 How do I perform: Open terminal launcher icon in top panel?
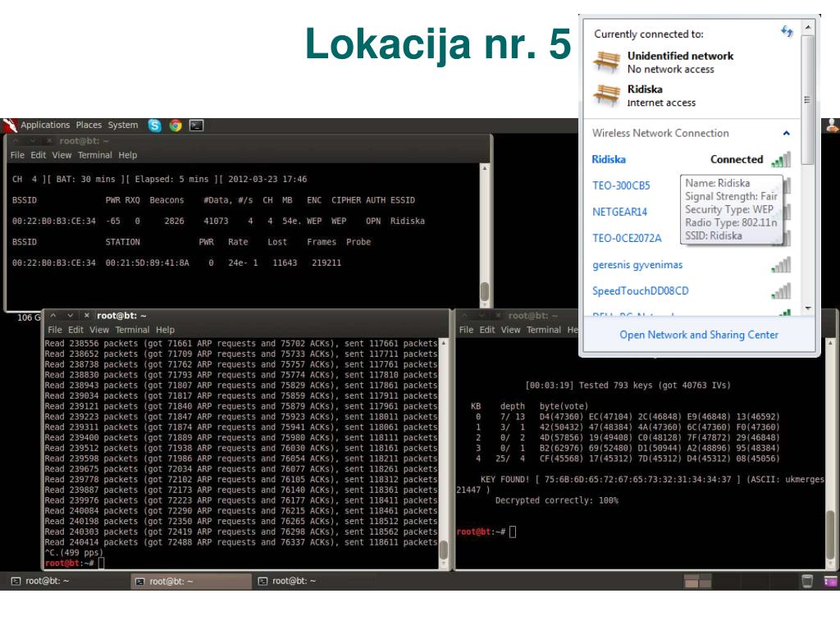(x=197, y=126)
